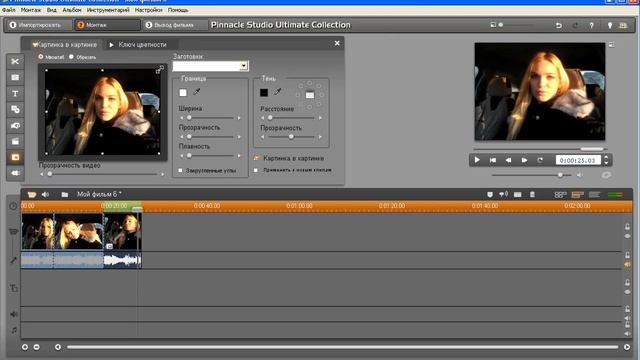Image resolution: width=640 pixels, height=360 pixels.
Task: Click the shadow color eyedropper
Action: (278, 92)
